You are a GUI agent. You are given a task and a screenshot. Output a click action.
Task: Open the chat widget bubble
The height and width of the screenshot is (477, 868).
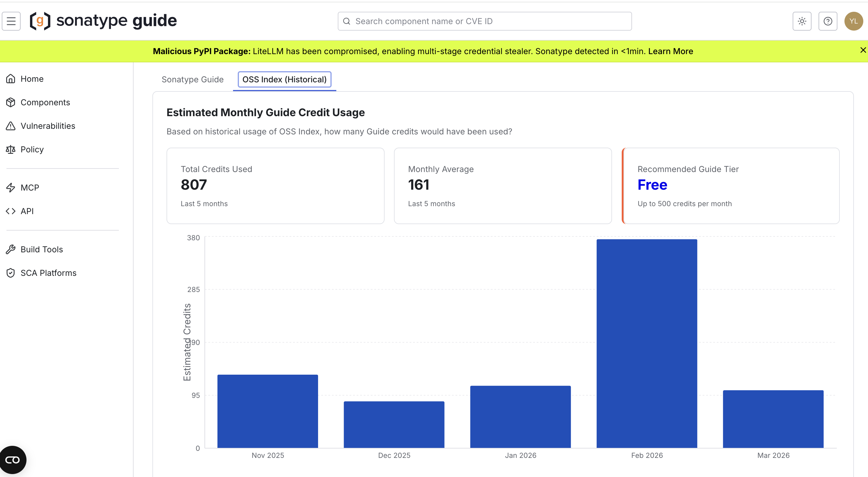(12, 460)
